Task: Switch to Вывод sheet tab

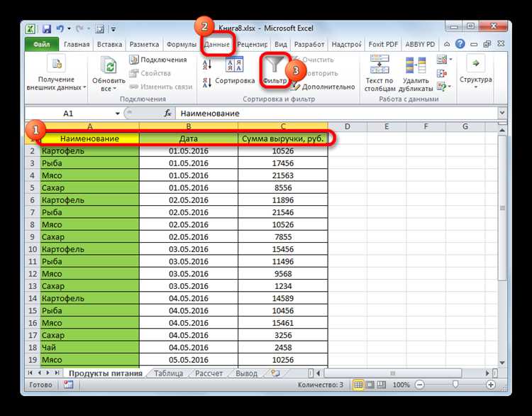Action: tap(246, 373)
